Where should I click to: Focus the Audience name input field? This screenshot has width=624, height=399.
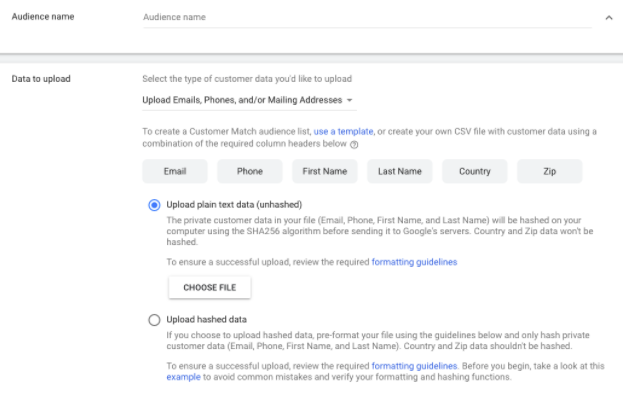point(367,18)
